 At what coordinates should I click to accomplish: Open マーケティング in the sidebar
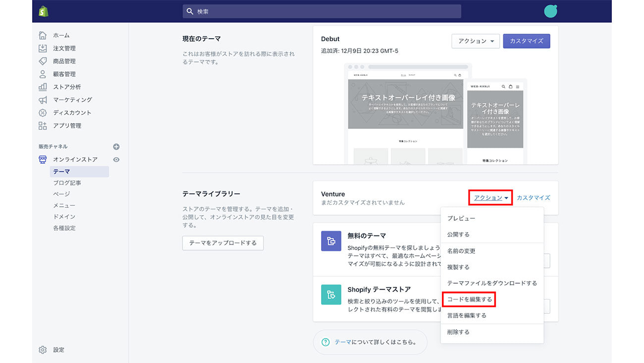pos(73,100)
